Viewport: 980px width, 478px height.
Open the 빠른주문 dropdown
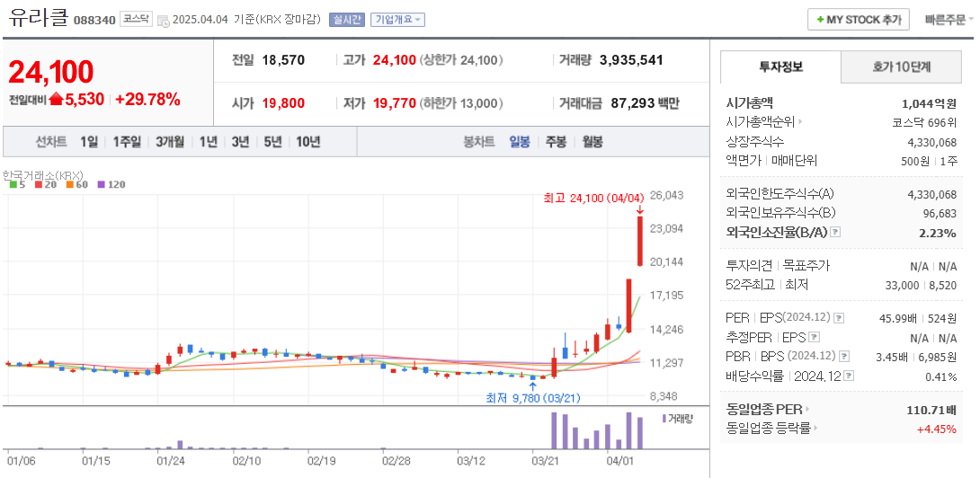click(x=949, y=20)
